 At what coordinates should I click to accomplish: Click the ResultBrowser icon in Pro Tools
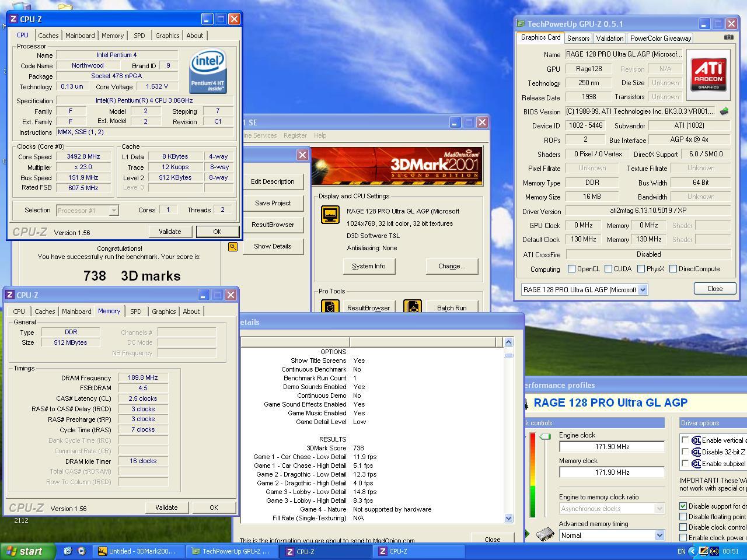[x=330, y=307]
